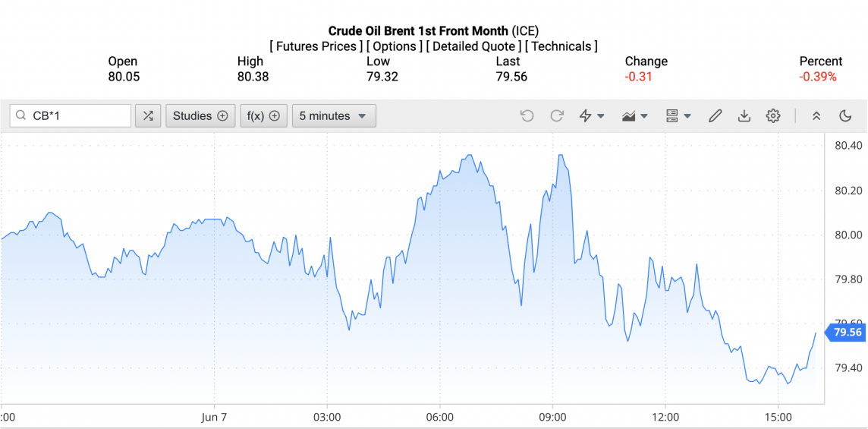This screenshot has height=429, width=868.
Task: Download the chart
Action: 744,116
